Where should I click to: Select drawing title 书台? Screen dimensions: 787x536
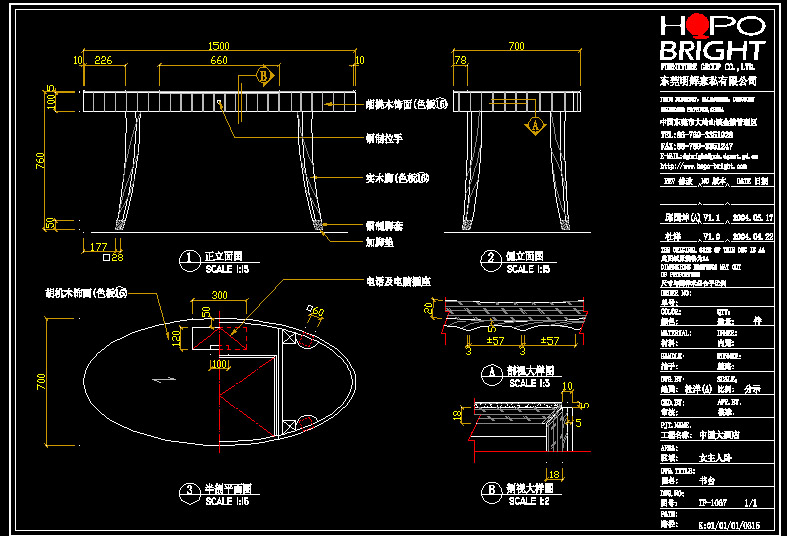pos(707,480)
